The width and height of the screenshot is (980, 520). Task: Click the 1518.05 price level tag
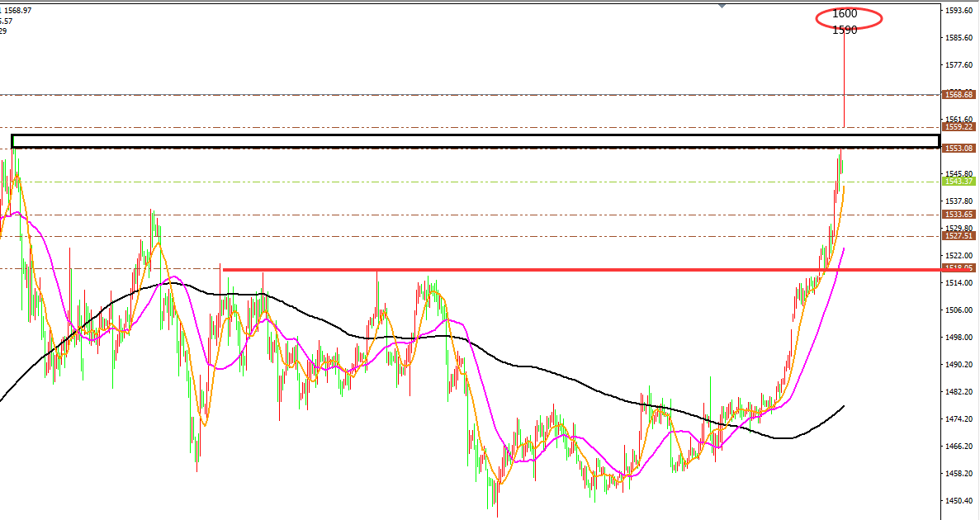click(959, 268)
